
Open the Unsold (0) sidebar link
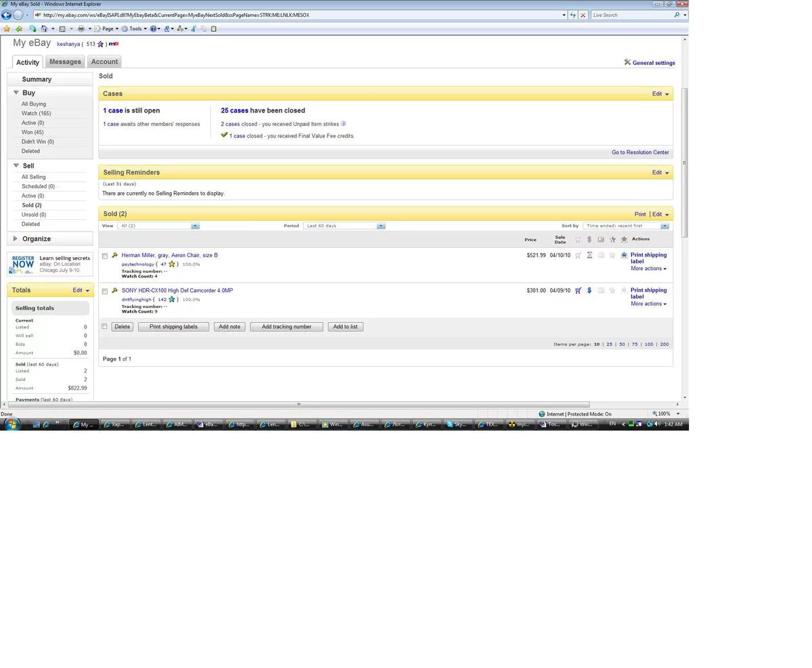point(34,215)
